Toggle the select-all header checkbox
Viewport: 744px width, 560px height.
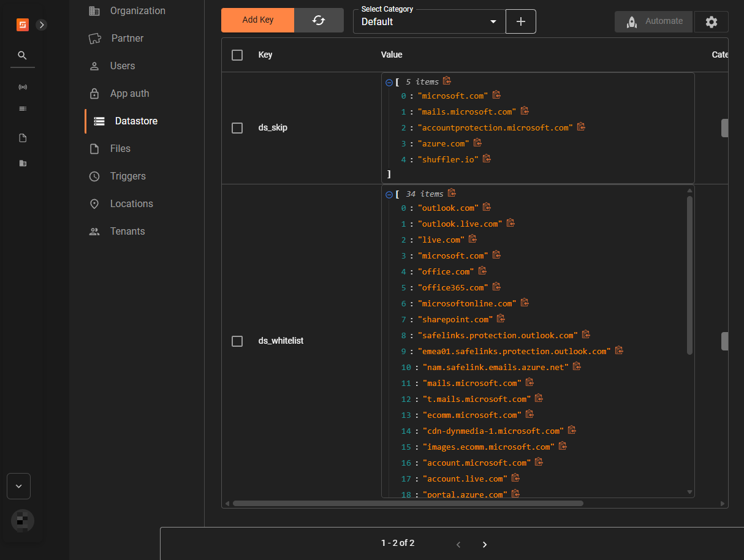click(x=237, y=55)
